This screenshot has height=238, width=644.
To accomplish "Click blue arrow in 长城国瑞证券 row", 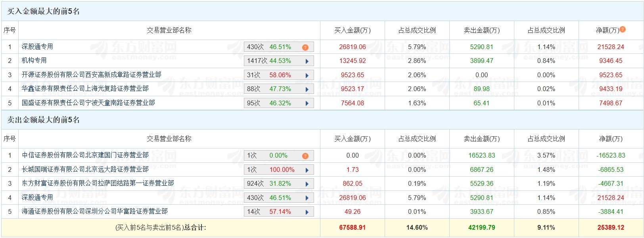I will pos(307,170).
